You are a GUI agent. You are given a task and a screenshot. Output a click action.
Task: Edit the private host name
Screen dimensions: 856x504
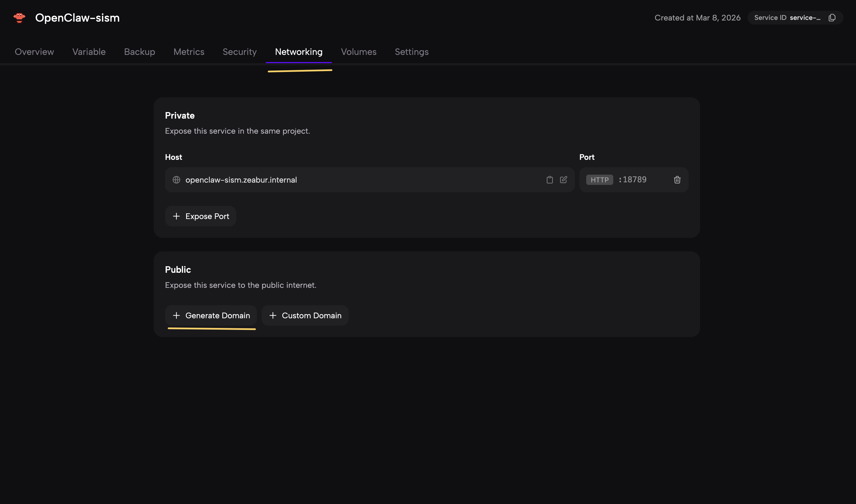pos(563,180)
